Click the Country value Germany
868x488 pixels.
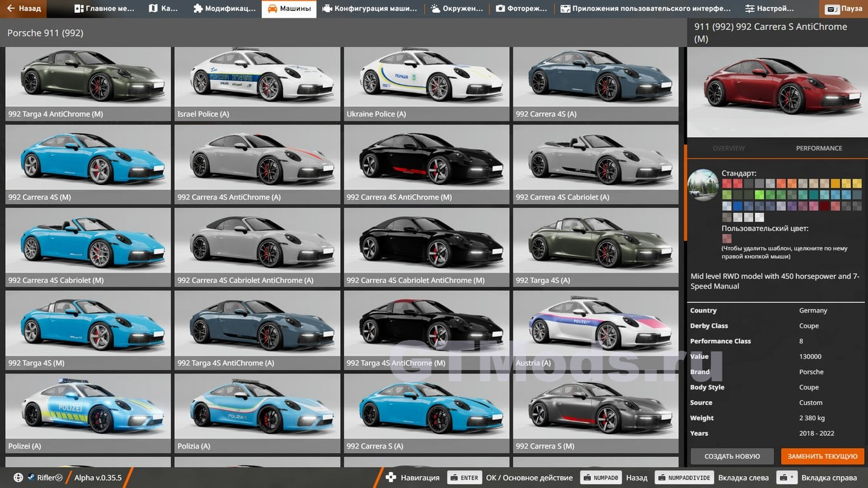pos(813,311)
